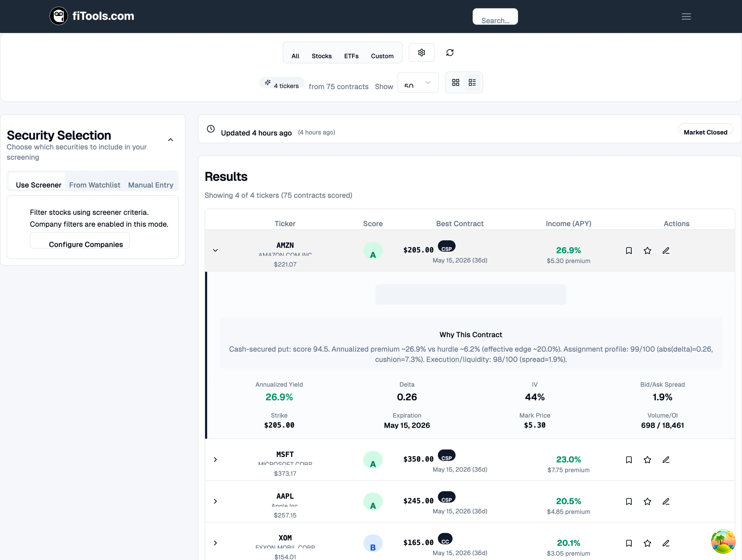
Task: Bookmark the AAPL contract
Action: (629, 501)
